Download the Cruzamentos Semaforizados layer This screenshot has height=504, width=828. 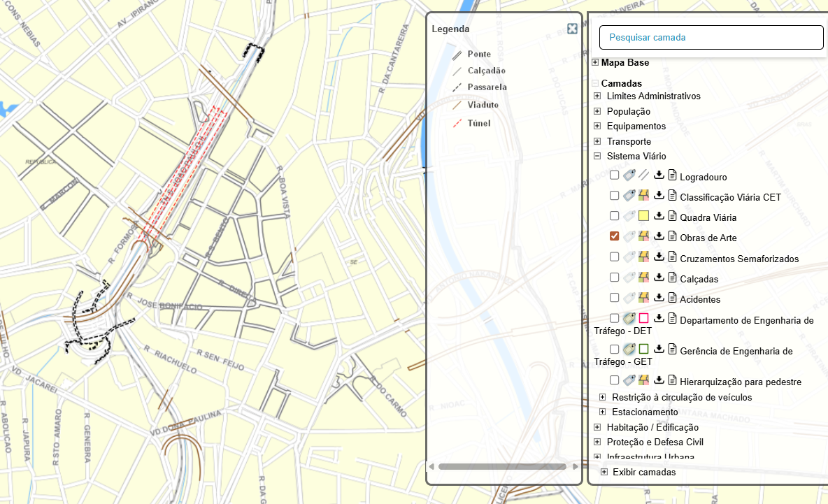tap(659, 257)
